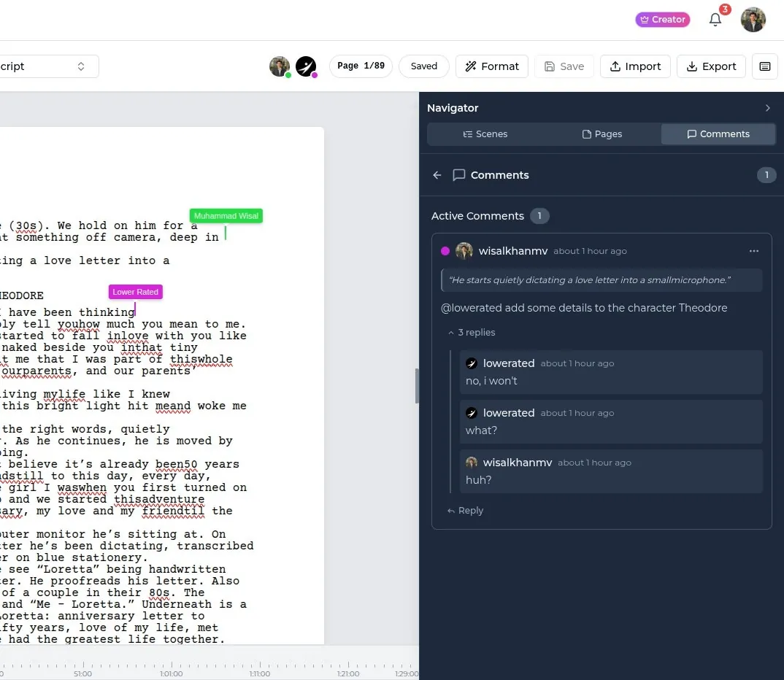Viewport: 784px width, 680px height.
Task: Select the 'no, i won't' reply text
Action: click(x=491, y=381)
